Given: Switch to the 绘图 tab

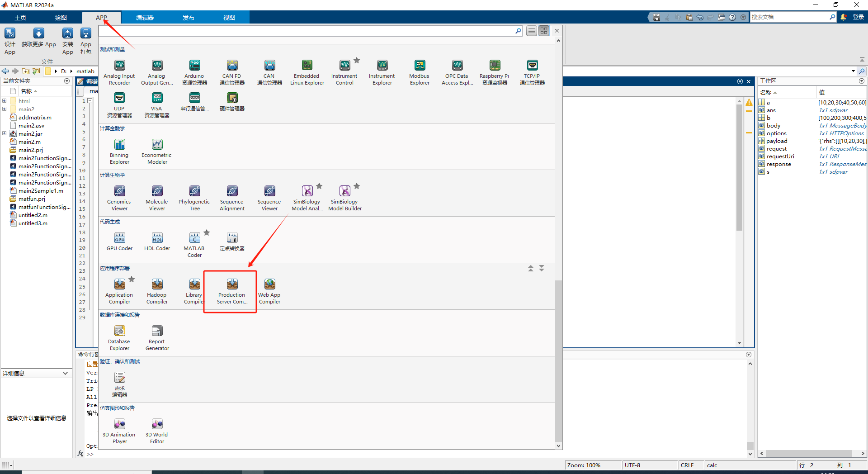Looking at the screenshot, I should click(61, 17).
